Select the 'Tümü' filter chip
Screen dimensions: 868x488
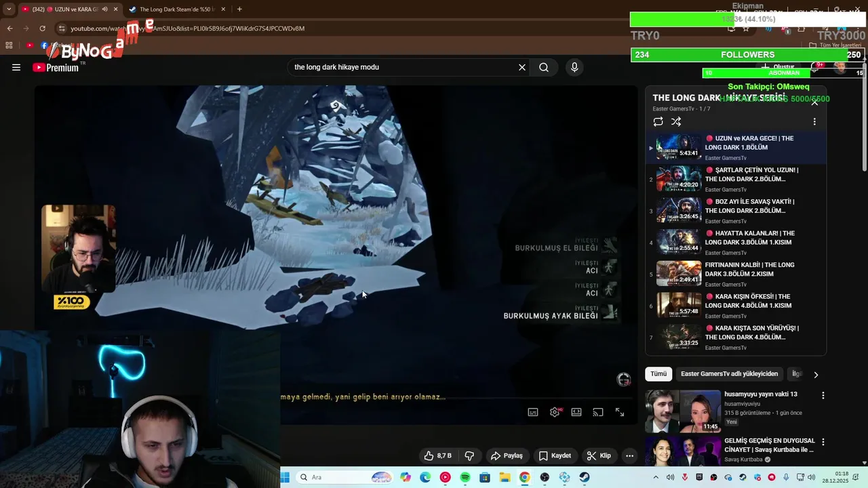click(658, 374)
